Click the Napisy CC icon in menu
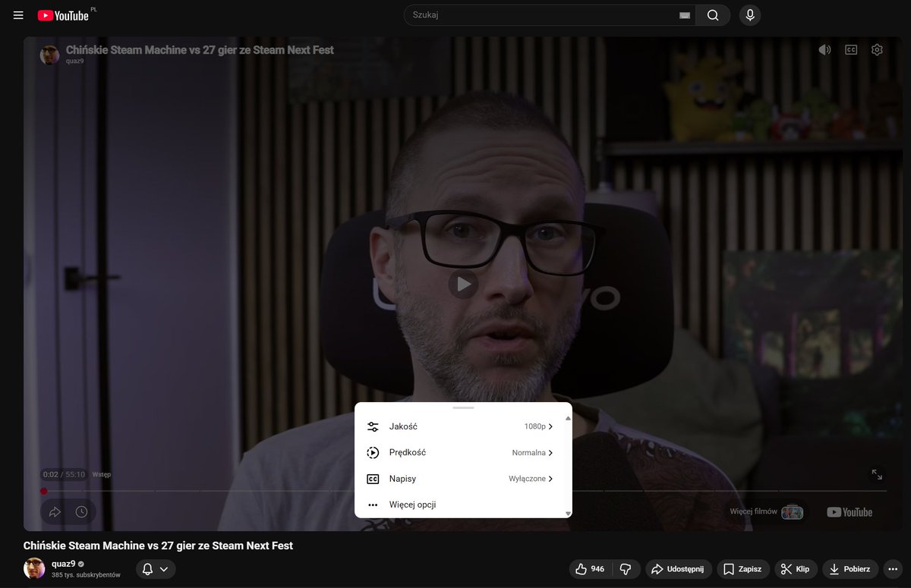 point(373,479)
